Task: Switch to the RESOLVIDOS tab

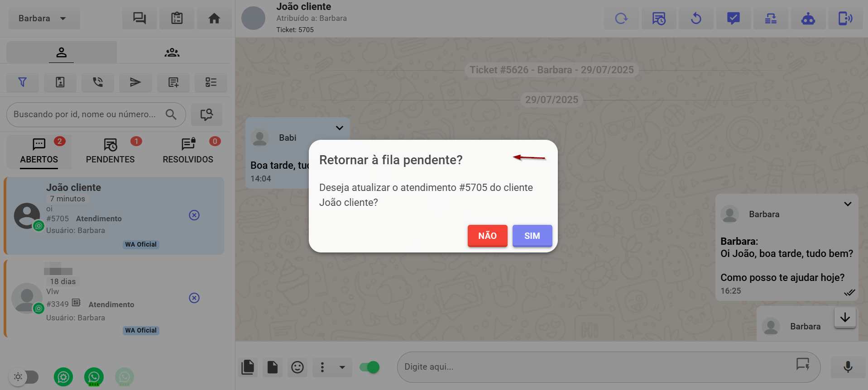Action: tap(188, 151)
